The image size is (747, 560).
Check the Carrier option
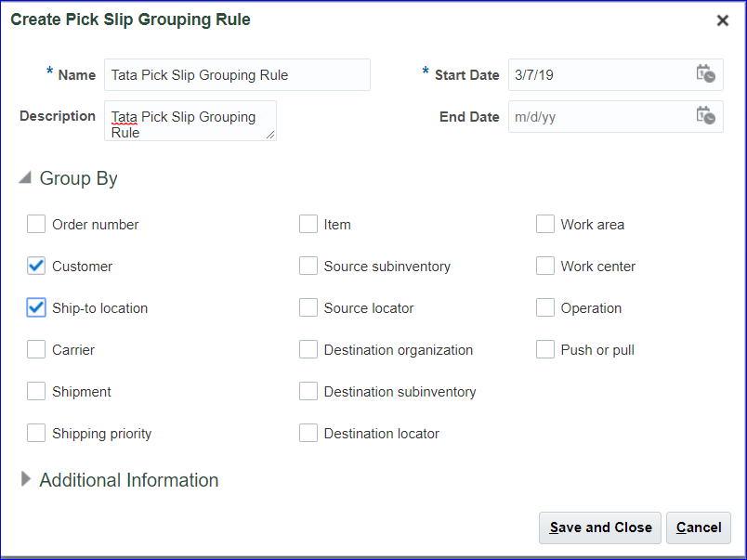36,349
